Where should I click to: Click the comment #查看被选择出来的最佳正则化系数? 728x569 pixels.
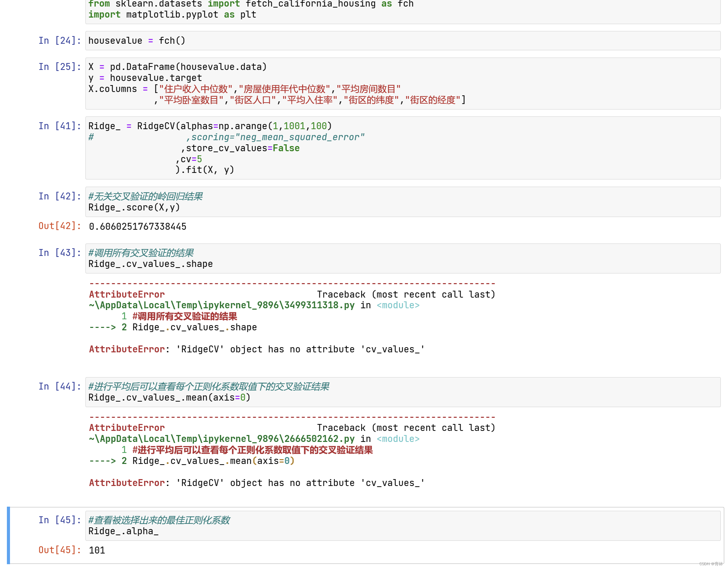[159, 520]
